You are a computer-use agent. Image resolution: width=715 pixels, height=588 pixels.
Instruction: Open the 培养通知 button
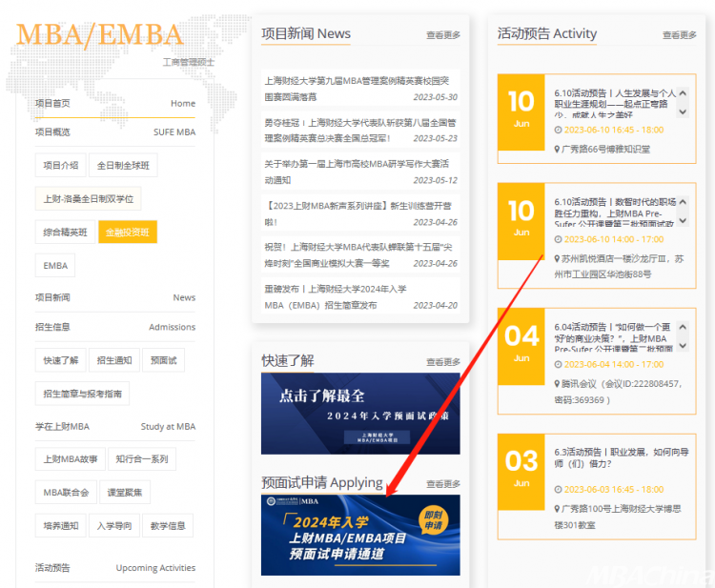(x=61, y=525)
